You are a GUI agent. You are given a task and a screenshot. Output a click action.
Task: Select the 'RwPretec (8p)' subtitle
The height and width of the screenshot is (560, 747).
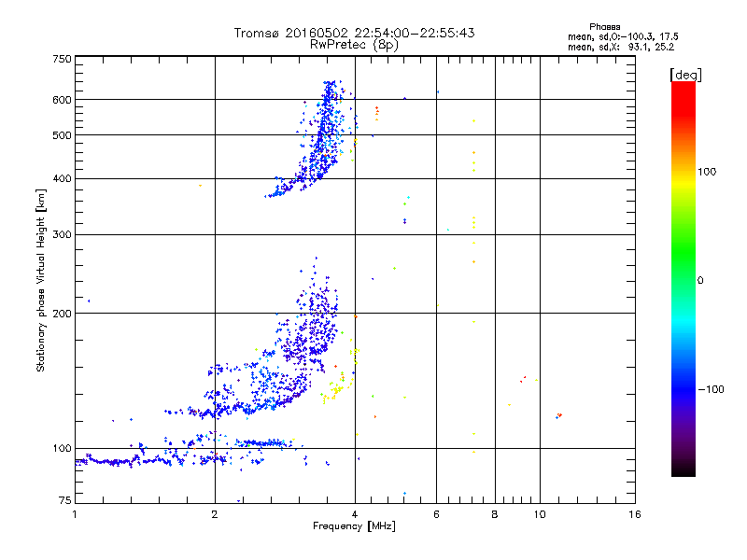coord(354,45)
